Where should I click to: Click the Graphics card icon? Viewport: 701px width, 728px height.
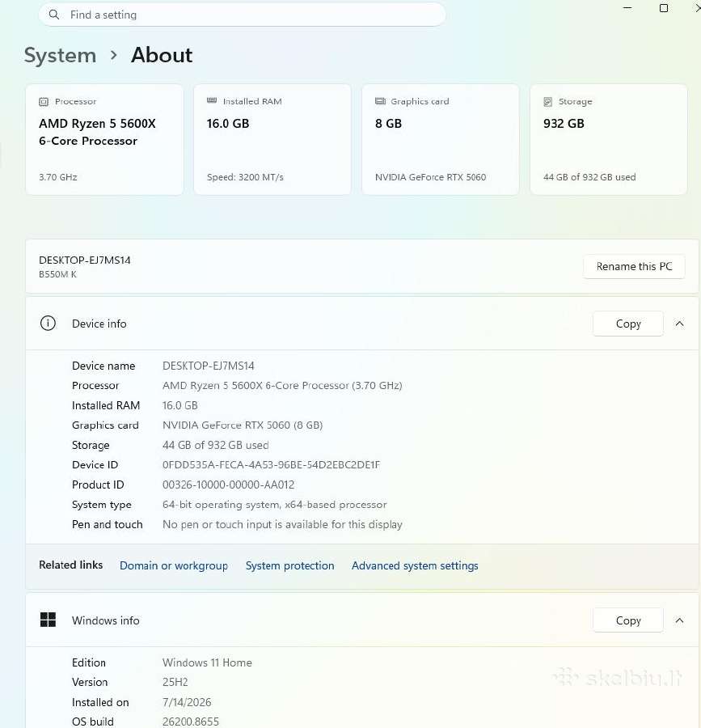pos(380,101)
